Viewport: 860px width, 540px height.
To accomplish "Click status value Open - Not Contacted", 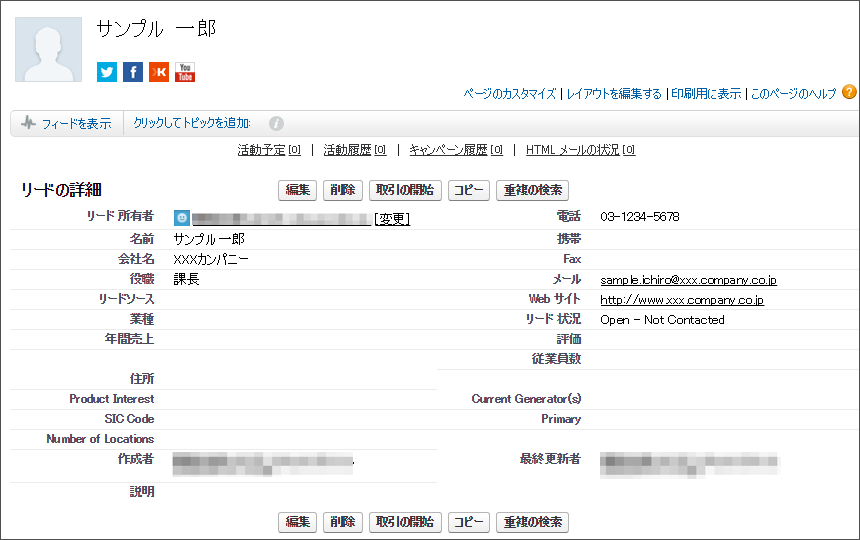I will click(662, 320).
